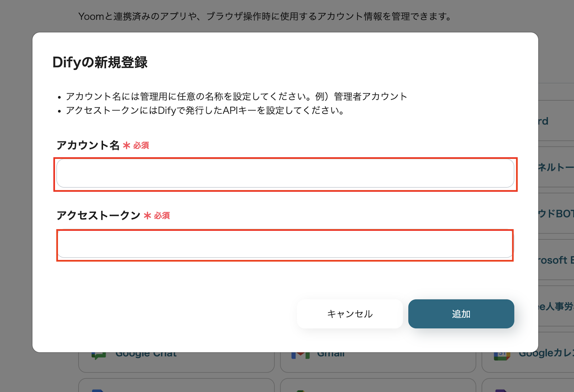Open the Gmail card label
Viewport: 574px width, 392px height.
(x=331, y=354)
